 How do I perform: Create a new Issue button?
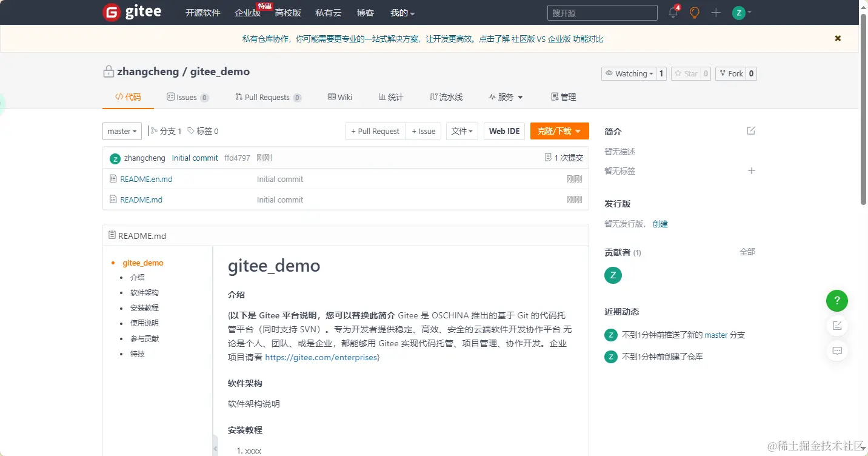click(x=423, y=131)
